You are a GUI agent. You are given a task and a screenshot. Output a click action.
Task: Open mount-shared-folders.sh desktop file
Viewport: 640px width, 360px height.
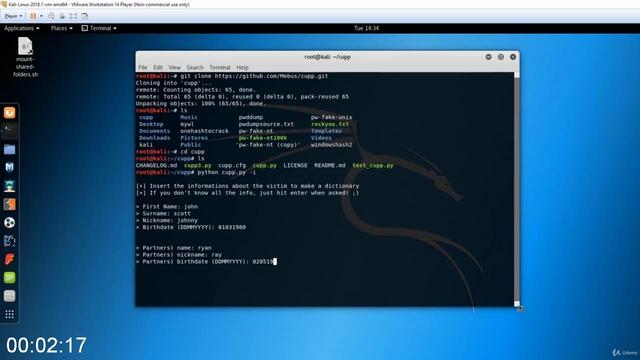[x=25, y=57]
